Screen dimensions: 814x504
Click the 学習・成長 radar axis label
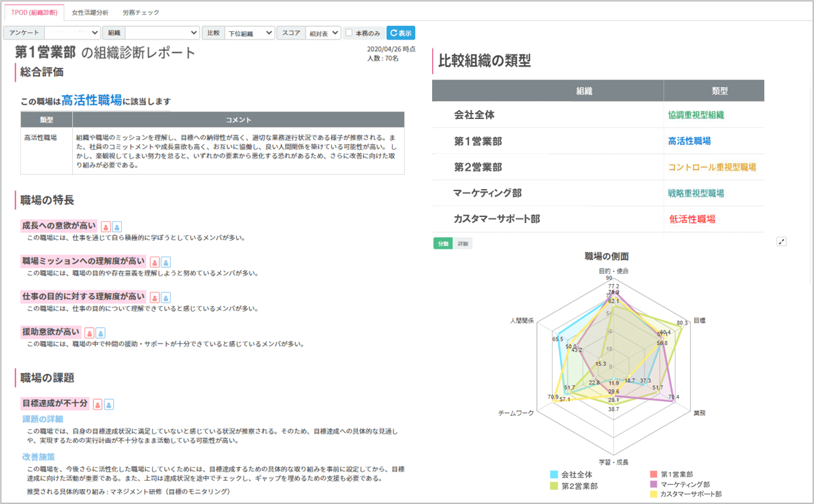[x=614, y=462]
